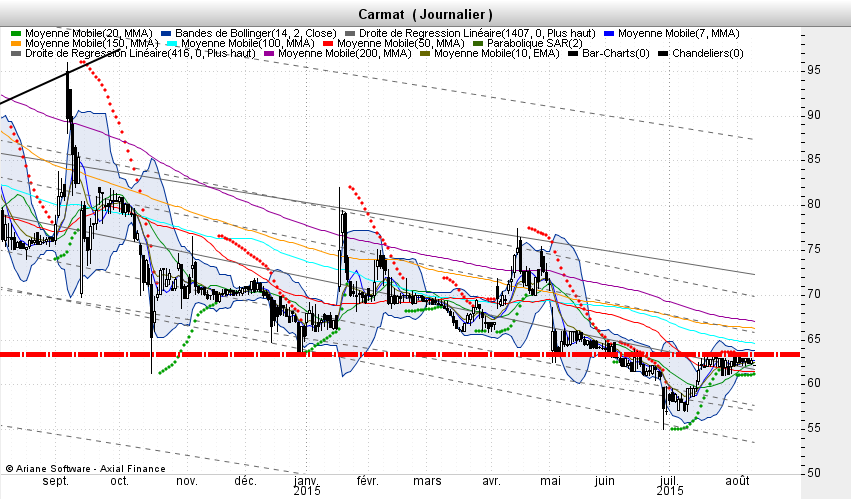
Task: Click the 85 price axis label
Action: 814,160
